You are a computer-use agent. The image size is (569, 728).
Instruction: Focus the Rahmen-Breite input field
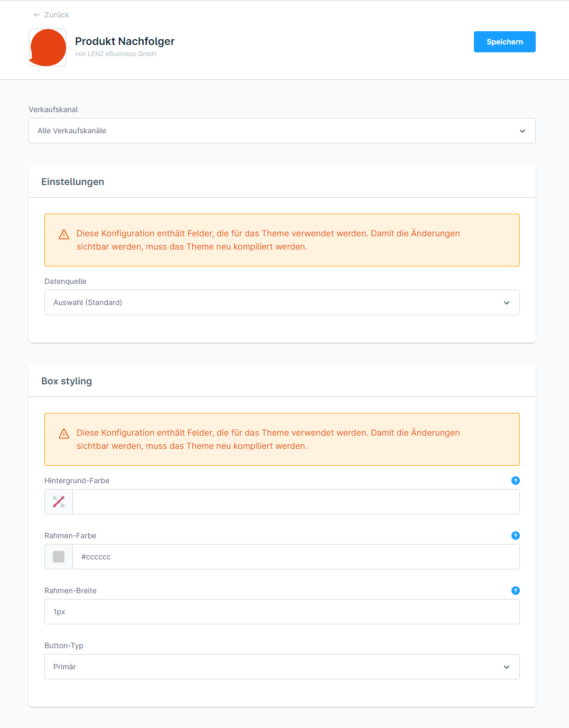282,612
